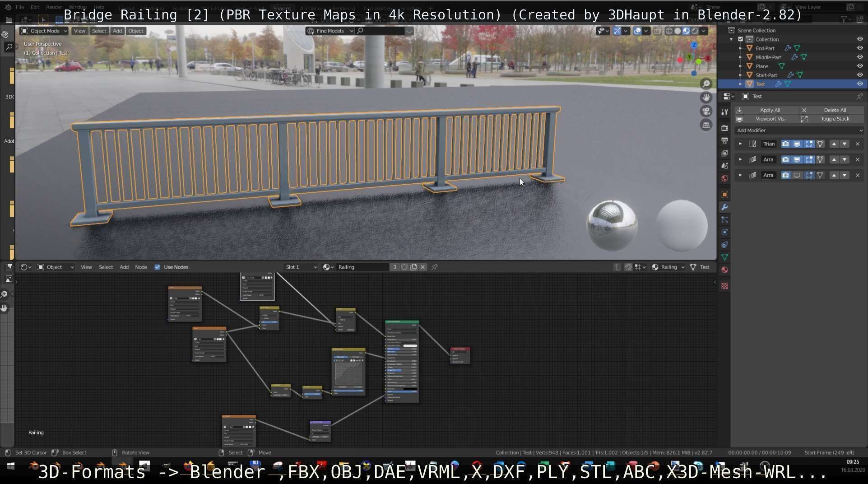Screen dimensions: 868x484
Task: Open the Output properties tab icon
Action: [x=724, y=141]
